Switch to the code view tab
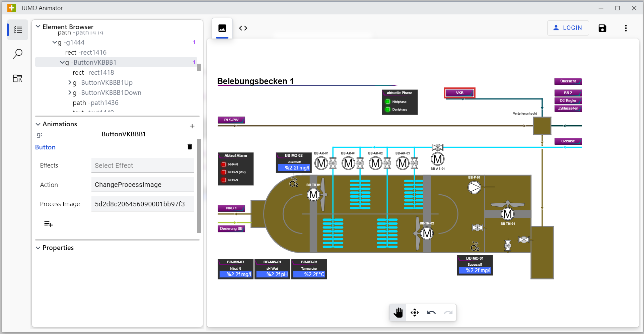The height and width of the screenshot is (334, 644). (243, 28)
